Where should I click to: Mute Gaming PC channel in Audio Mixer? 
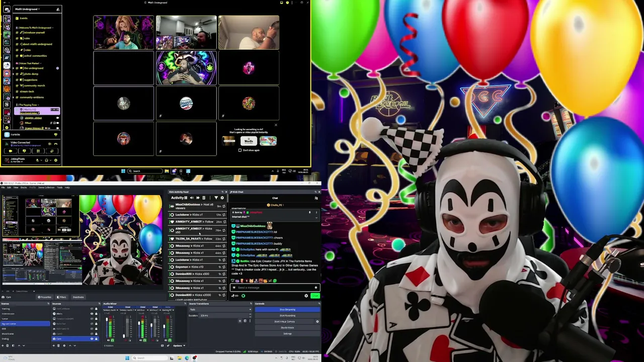(165, 340)
